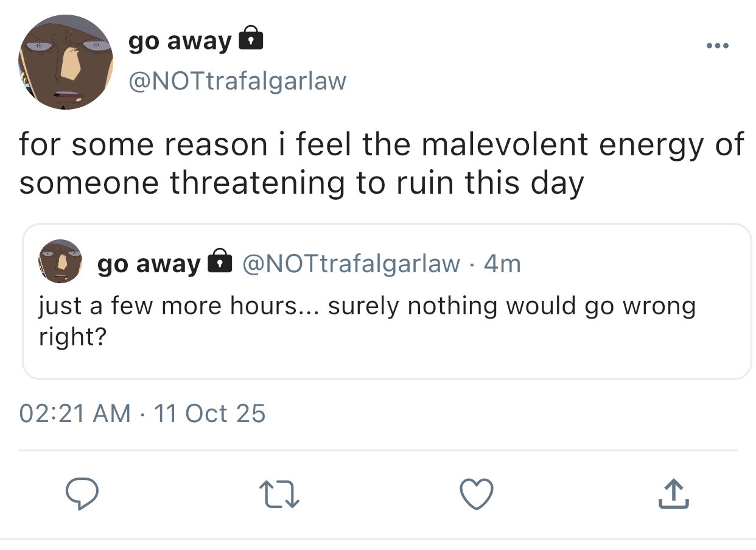The image size is (756, 550).
Task: Select the main tweet text about malevolent energy
Action: click(x=381, y=145)
